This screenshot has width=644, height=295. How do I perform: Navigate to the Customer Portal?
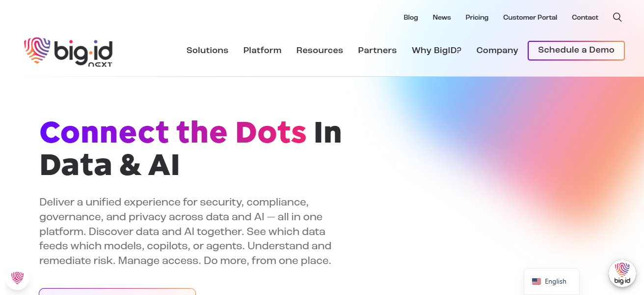click(x=530, y=17)
